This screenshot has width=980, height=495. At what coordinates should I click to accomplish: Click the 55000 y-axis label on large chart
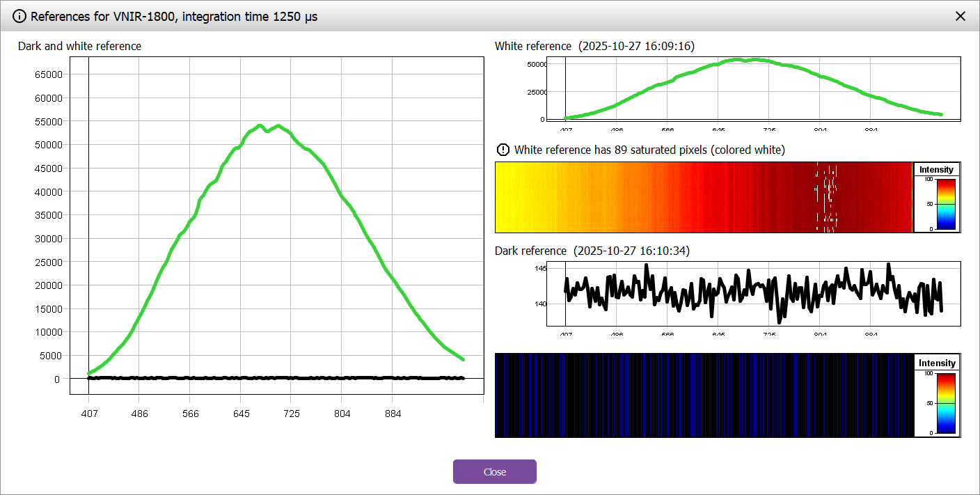click(x=49, y=121)
